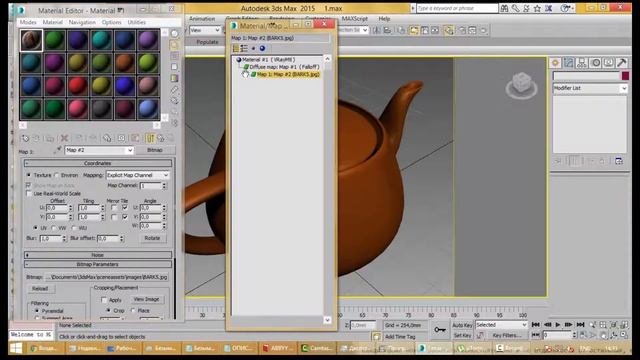
Task: Click the View Image button
Action: pyautogui.click(x=147, y=299)
